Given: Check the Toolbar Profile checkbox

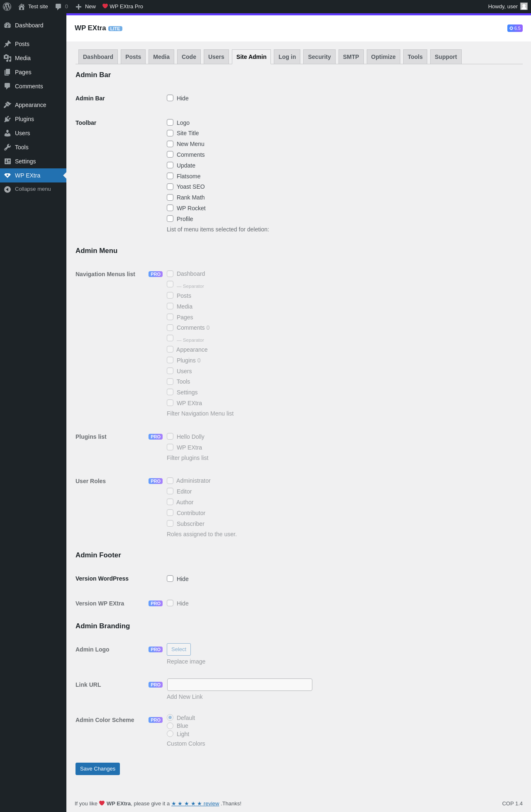Looking at the screenshot, I should (170, 219).
